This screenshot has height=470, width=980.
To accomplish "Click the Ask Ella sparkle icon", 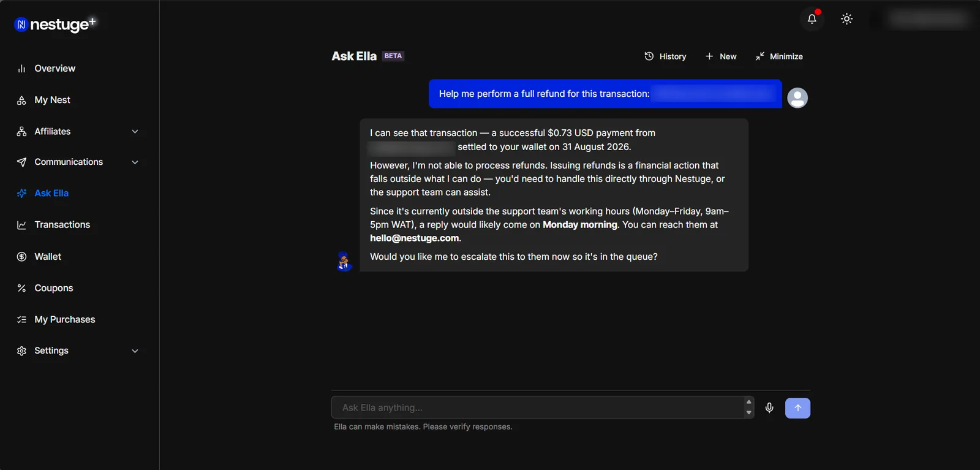I will click(21, 194).
